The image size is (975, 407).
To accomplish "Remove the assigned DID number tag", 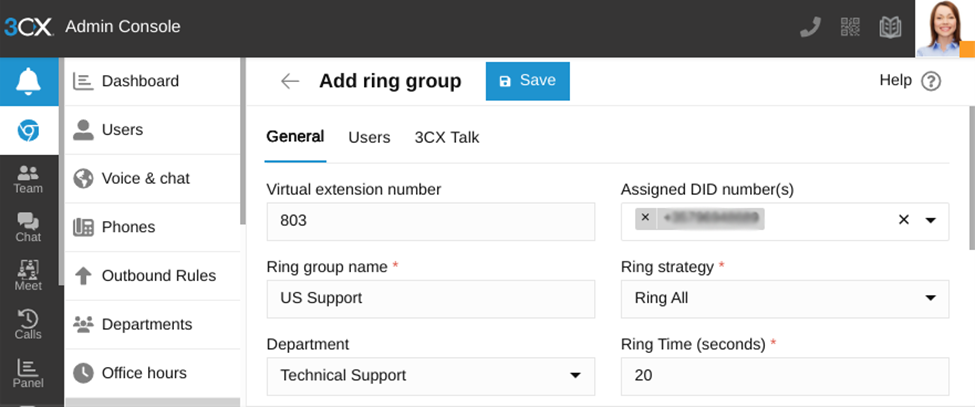I will coord(645,217).
